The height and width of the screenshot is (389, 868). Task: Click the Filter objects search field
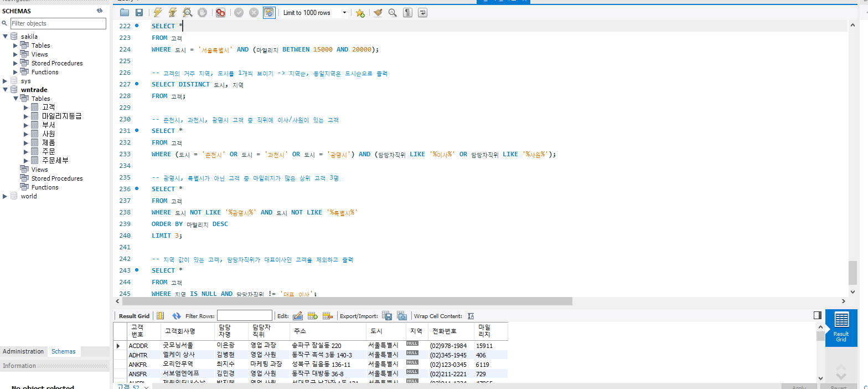pos(58,23)
